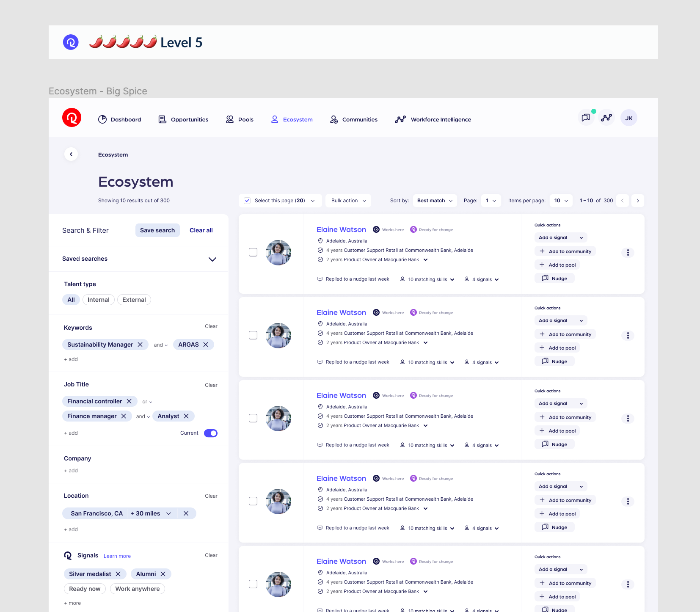The height and width of the screenshot is (612, 700).
Task: Remove the ARGAS keyword chip
Action: [206, 345]
